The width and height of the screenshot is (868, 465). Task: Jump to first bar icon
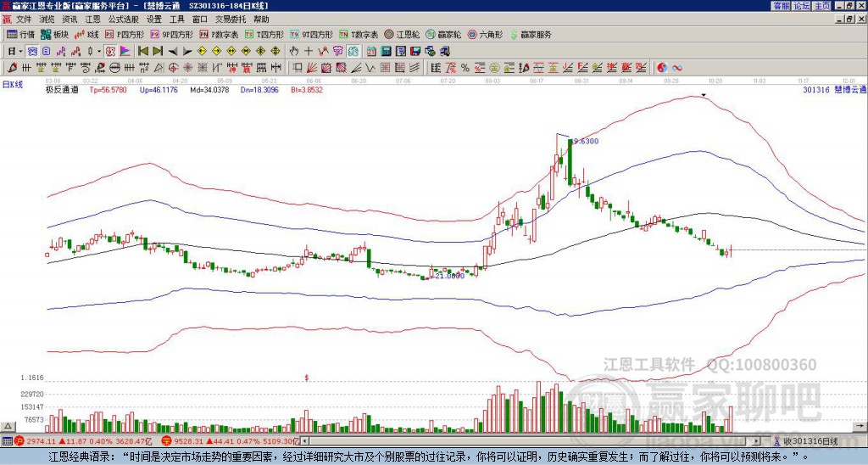142,52
